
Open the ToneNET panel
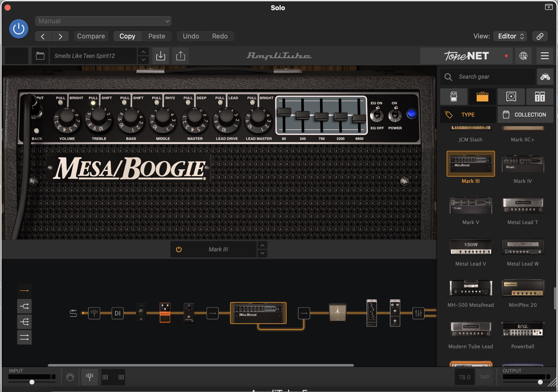[466, 56]
